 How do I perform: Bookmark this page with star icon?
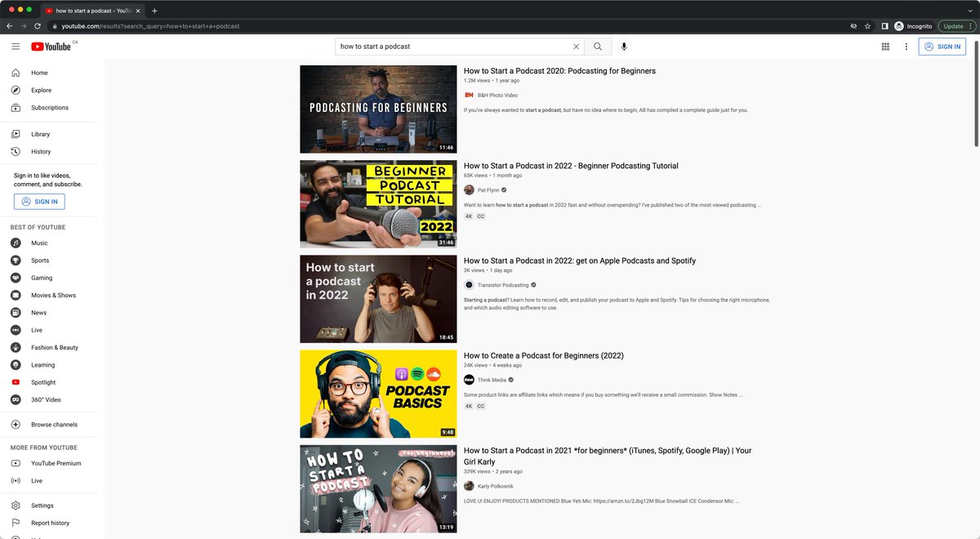pyautogui.click(x=868, y=26)
